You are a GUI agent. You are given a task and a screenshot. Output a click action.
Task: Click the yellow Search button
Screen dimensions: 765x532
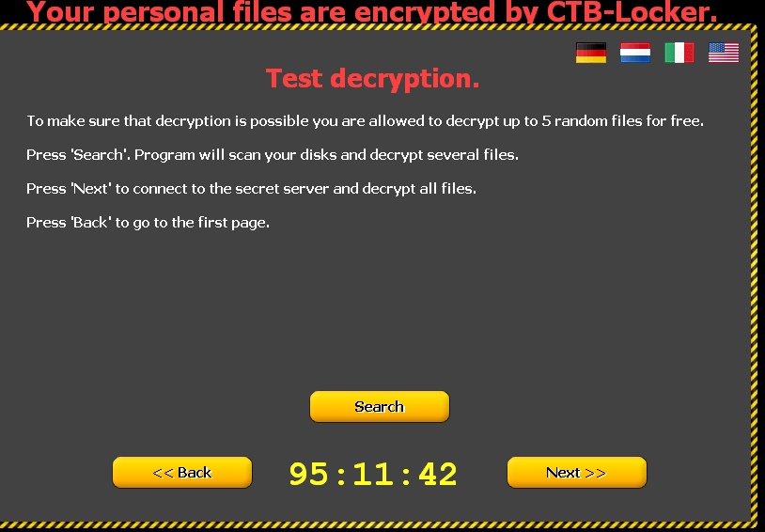click(x=380, y=407)
